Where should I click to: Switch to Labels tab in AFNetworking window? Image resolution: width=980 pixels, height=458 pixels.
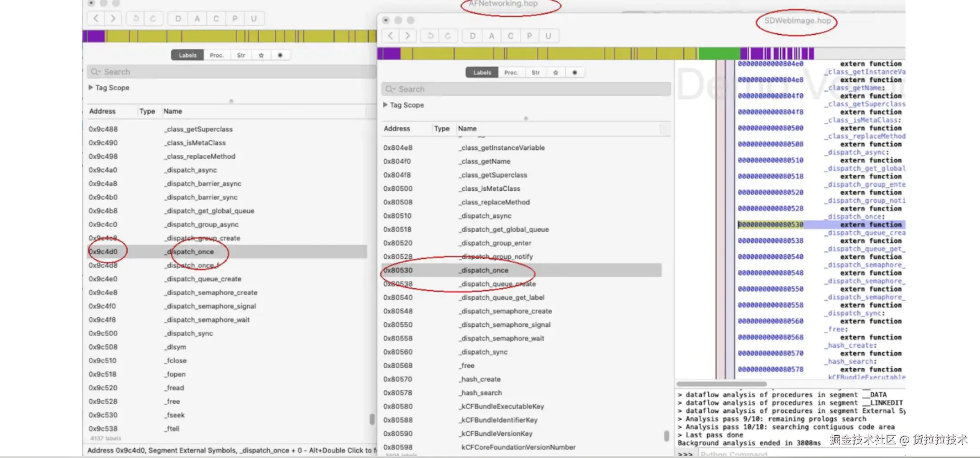point(188,55)
